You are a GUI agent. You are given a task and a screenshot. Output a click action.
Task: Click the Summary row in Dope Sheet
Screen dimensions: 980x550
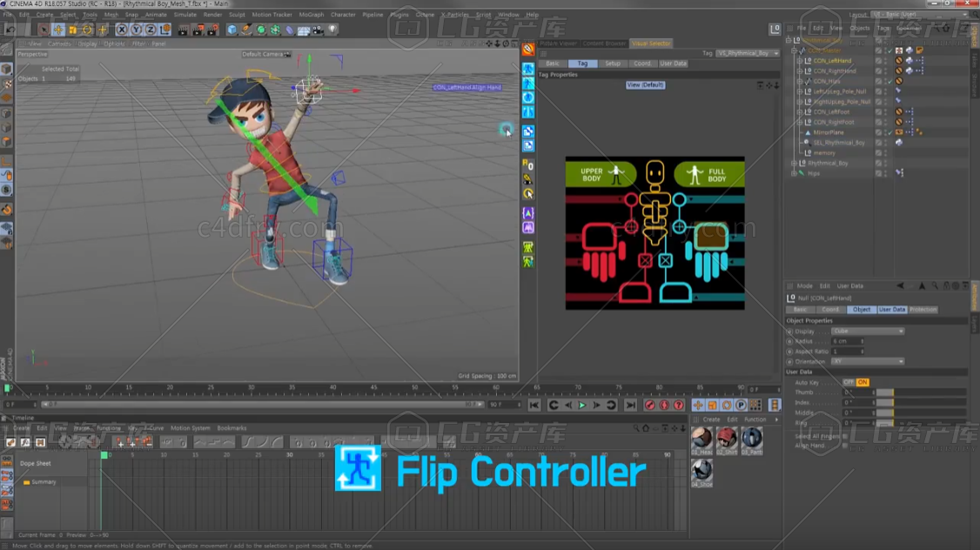pyautogui.click(x=44, y=482)
